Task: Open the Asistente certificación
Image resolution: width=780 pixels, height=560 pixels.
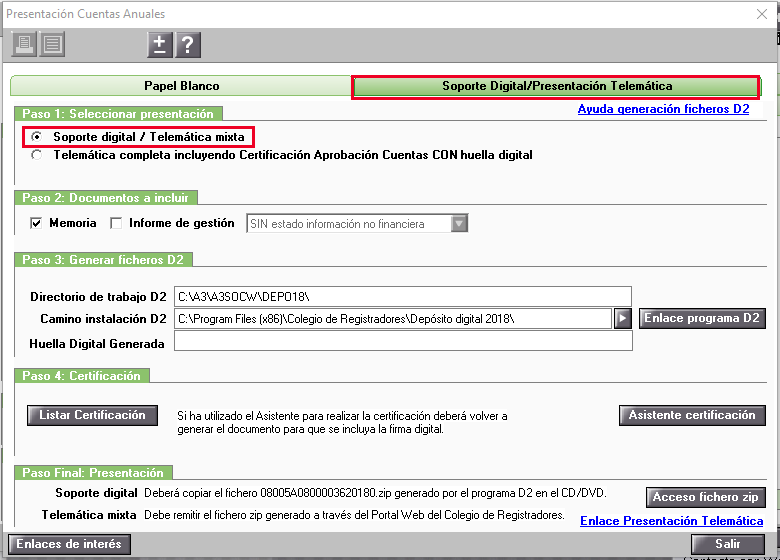Action: 692,415
